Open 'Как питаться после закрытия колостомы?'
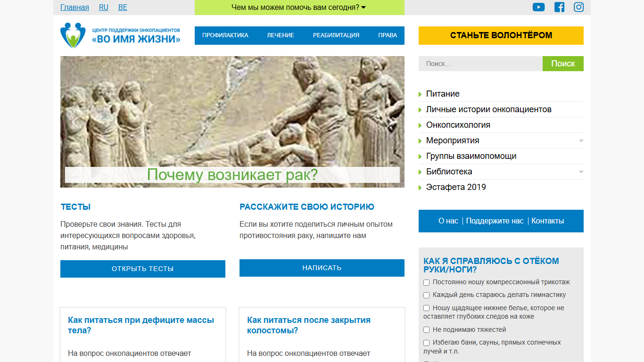This screenshot has width=644, height=362. coord(309,325)
